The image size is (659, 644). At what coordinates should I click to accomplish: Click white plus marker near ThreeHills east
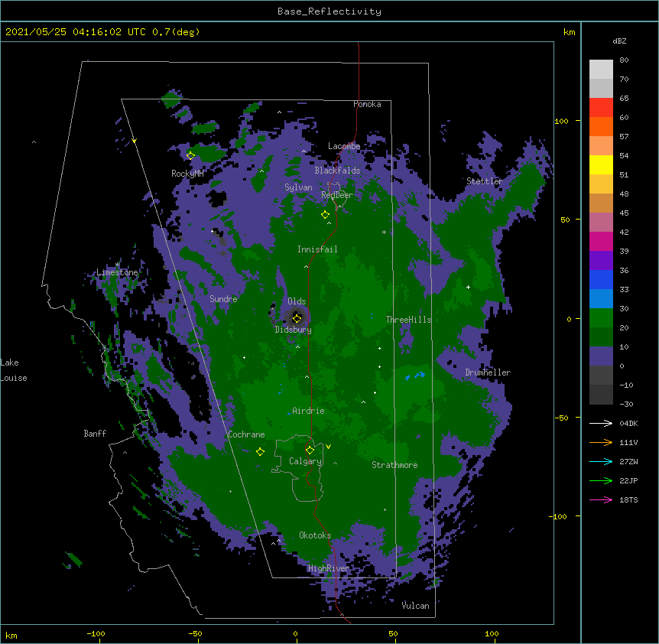tap(468, 287)
